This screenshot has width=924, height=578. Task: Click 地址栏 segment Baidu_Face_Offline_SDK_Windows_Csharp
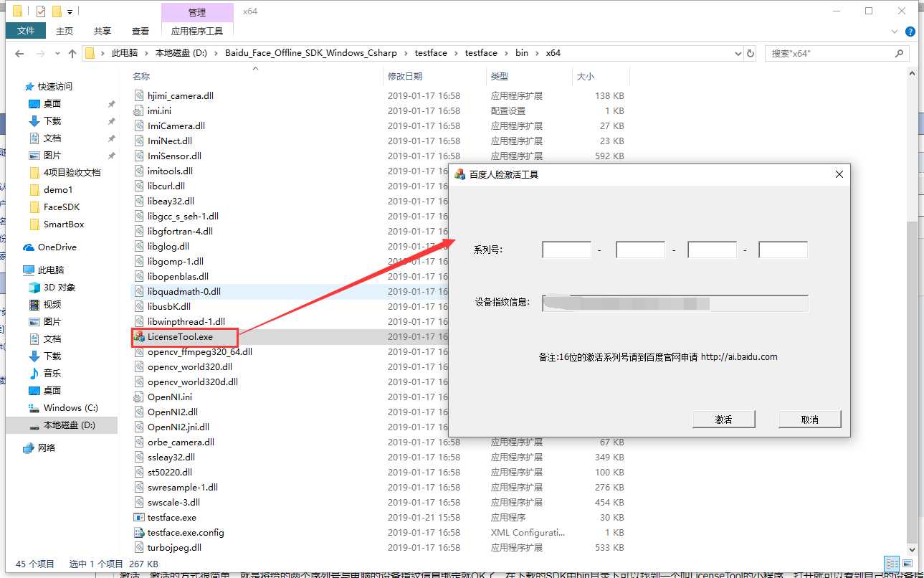pos(313,53)
